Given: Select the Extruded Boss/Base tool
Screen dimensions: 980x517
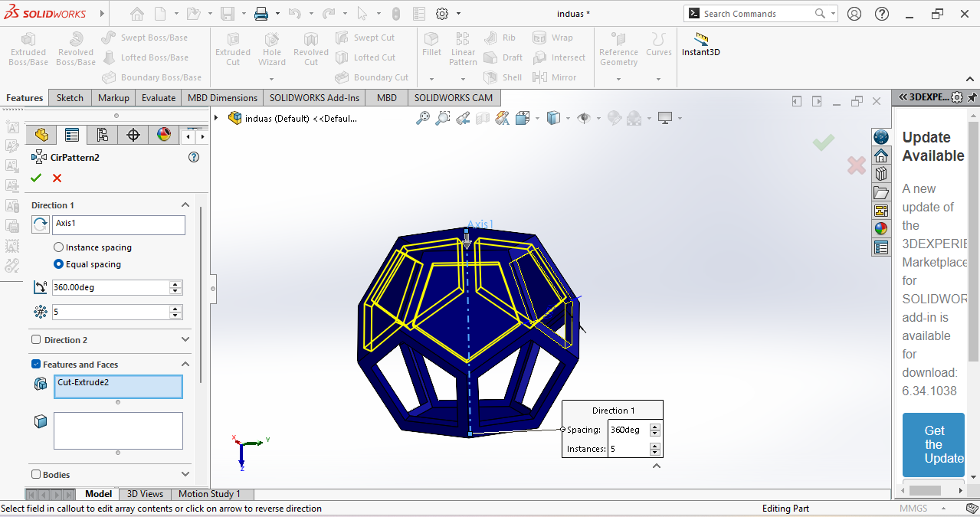Looking at the screenshot, I should pos(28,48).
